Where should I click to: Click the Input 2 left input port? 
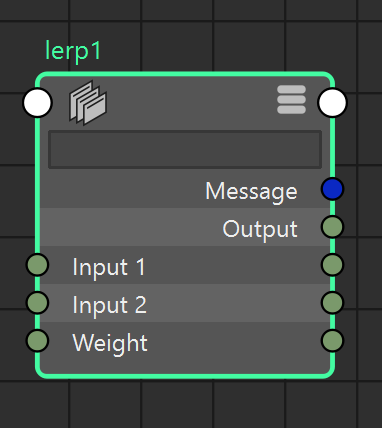(x=37, y=303)
